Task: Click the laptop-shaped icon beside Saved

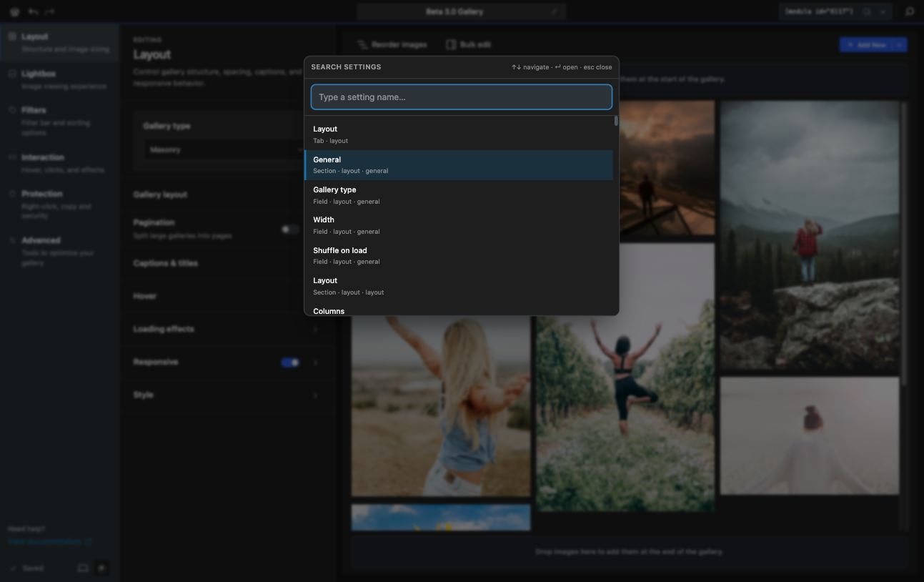Action: (83, 568)
